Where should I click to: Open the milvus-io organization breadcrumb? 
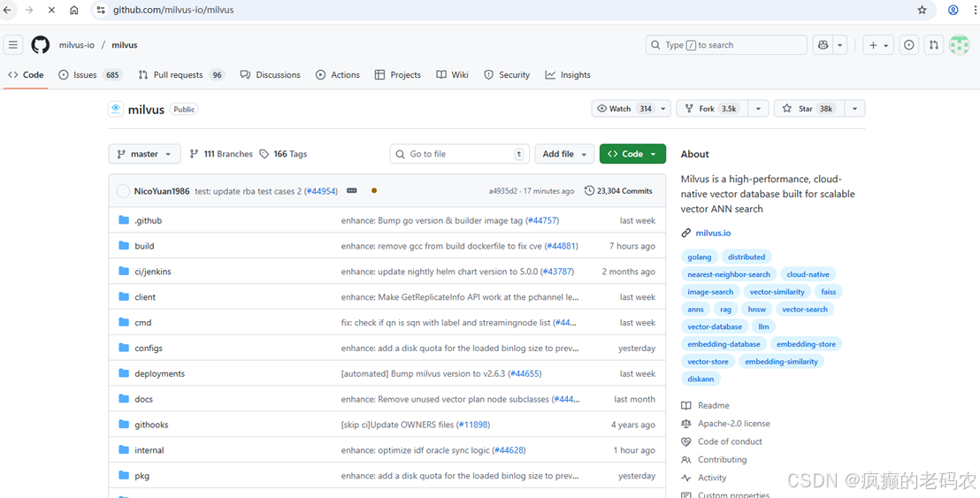pos(77,45)
